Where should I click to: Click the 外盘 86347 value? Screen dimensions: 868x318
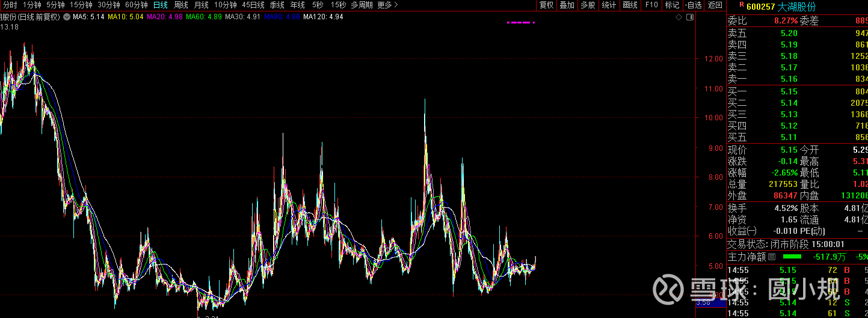[786, 195]
